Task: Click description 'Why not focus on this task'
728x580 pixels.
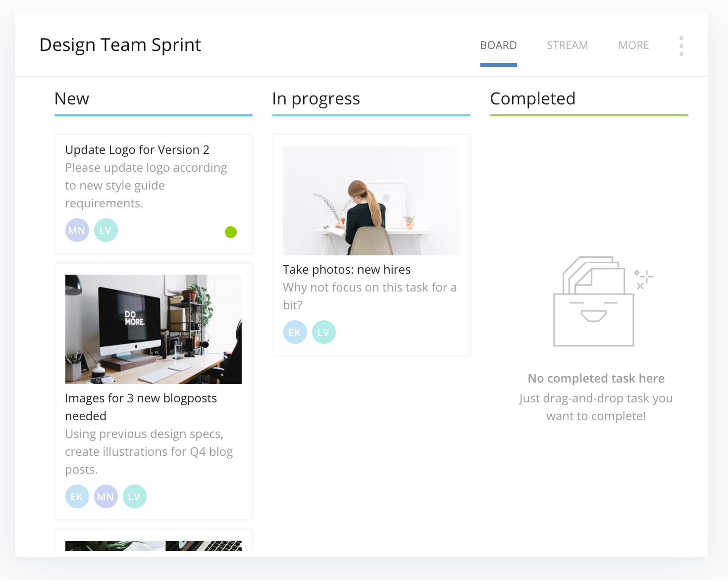Action: [370, 296]
